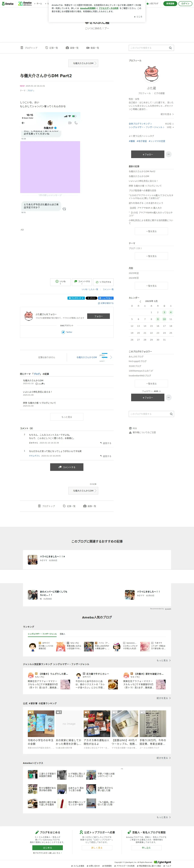Open 画像一覧 in top navigation
Screen dimensions: 194x868
tap(72, 48)
